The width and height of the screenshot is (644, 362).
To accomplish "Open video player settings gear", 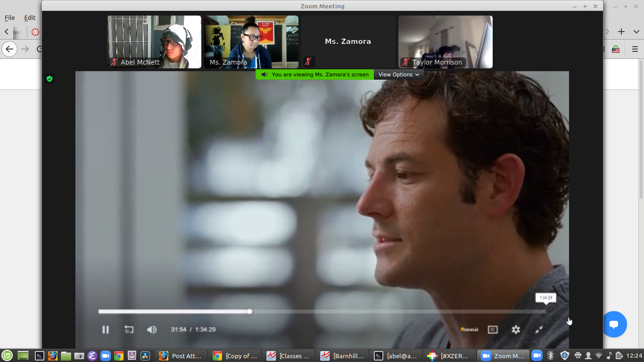I will point(516,329).
